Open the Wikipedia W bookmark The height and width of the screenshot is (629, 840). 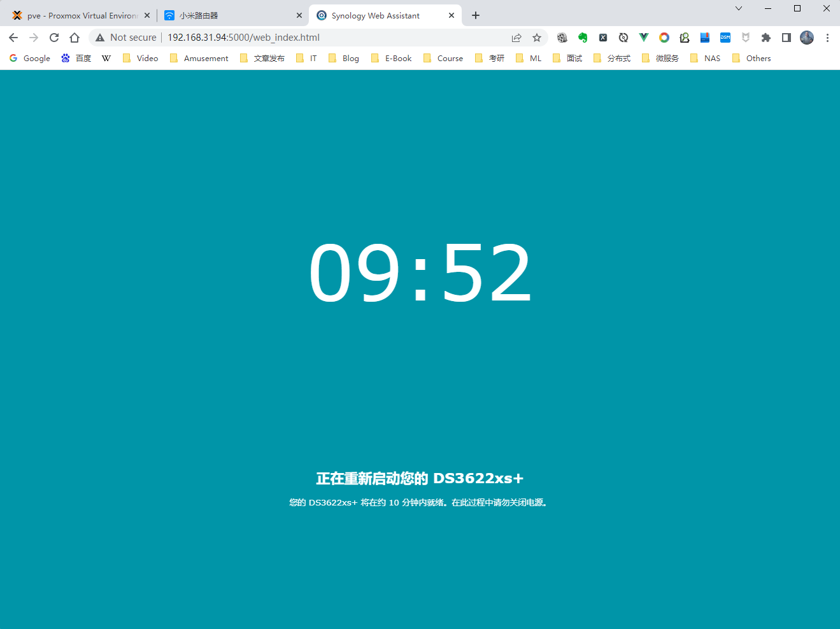pos(106,58)
